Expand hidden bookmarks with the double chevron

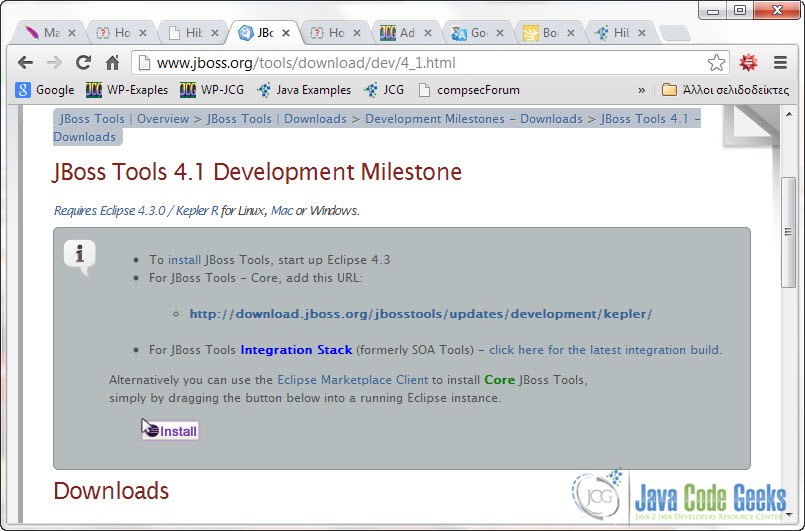tap(641, 90)
